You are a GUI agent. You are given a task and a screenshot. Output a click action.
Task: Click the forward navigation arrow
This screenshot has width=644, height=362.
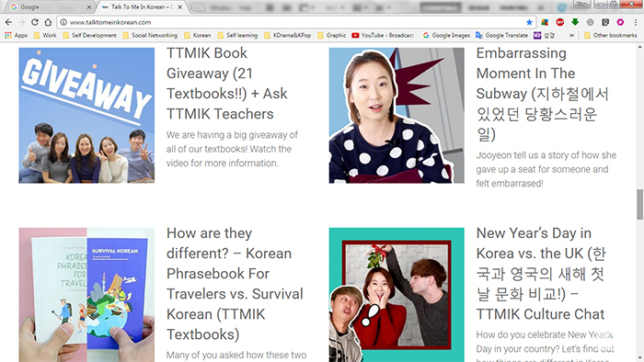tap(21, 22)
